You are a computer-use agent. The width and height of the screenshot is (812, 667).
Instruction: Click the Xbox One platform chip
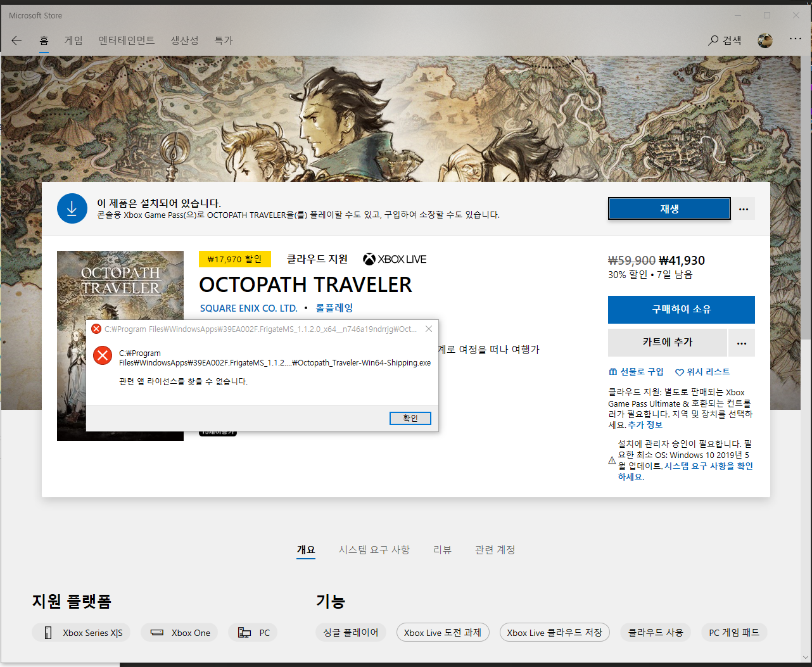(179, 633)
